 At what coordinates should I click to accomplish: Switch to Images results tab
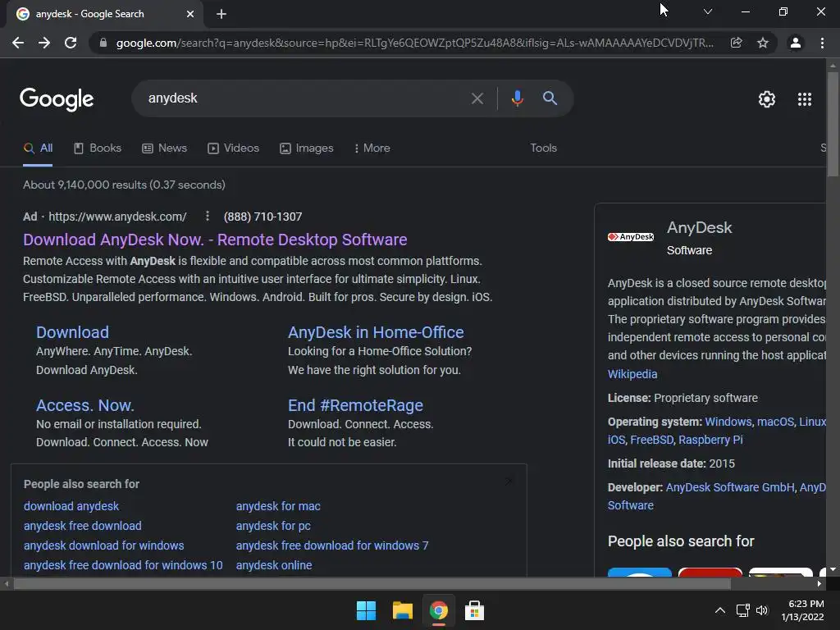coord(307,148)
